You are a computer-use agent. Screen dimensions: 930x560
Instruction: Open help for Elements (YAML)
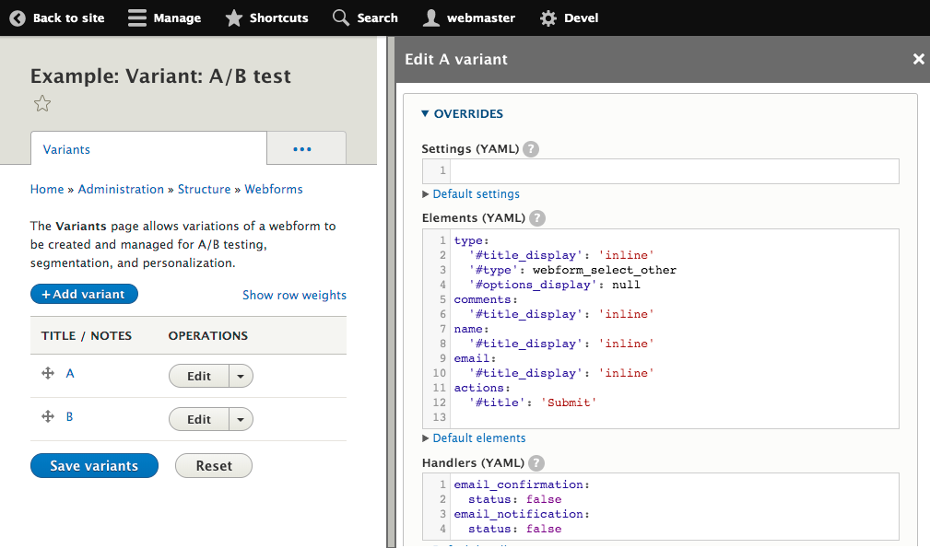point(536,218)
